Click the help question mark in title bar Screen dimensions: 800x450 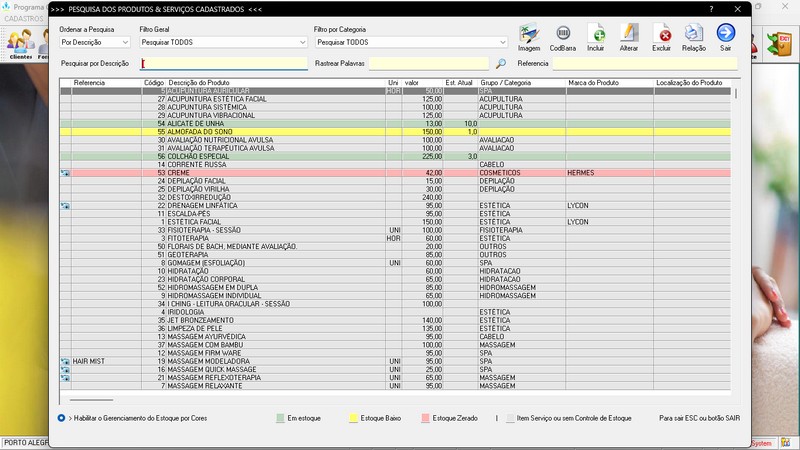coord(711,9)
